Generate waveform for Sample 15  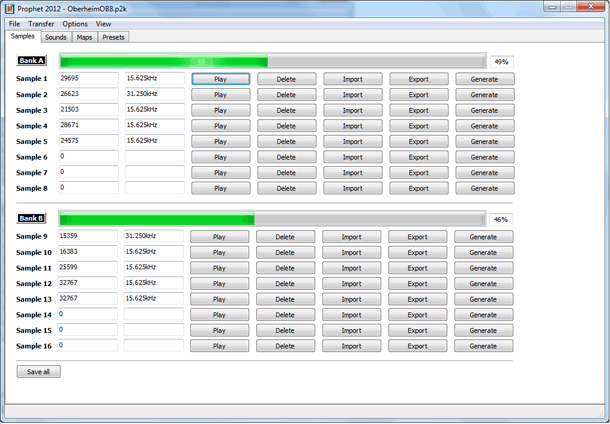pos(484,330)
